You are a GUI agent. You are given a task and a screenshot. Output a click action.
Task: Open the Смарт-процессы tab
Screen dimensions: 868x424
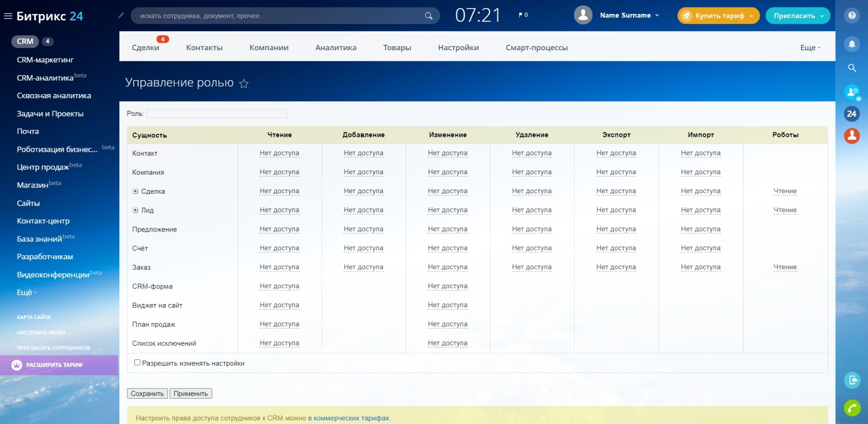coord(537,48)
